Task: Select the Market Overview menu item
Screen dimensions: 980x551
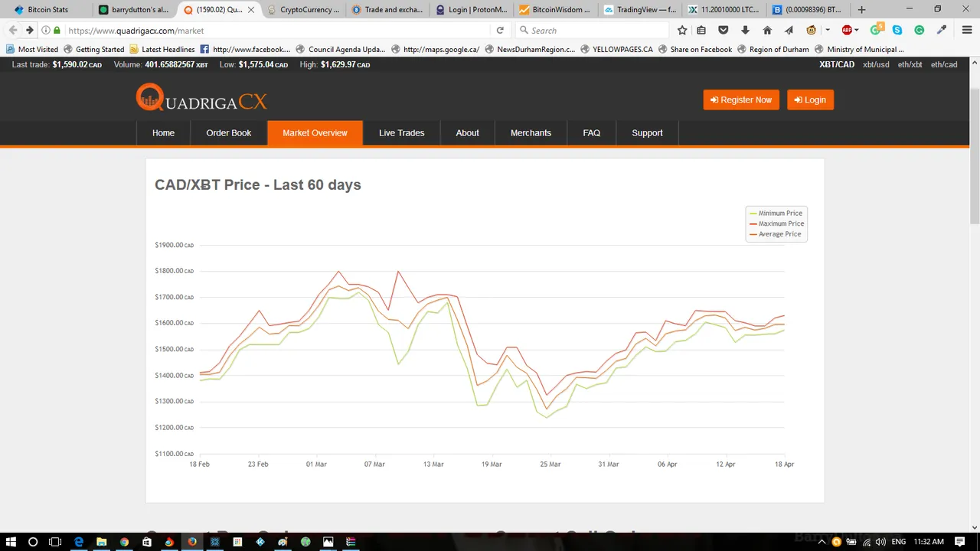Action: 315,133
